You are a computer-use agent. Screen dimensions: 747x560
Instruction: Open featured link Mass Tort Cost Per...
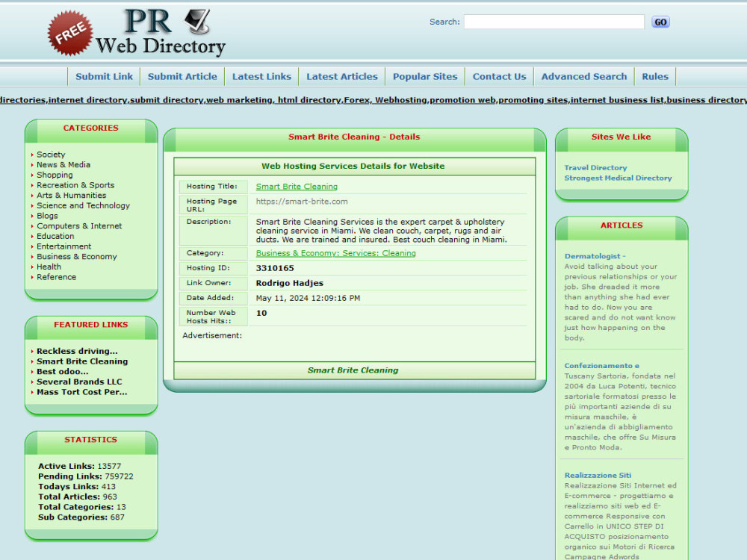[81, 393]
